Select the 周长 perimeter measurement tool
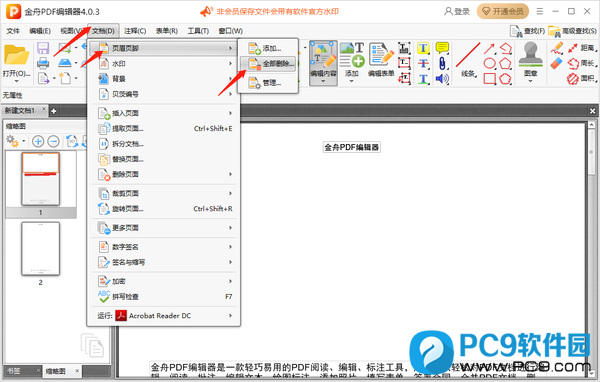This screenshot has height=382, width=600. (x=582, y=63)
